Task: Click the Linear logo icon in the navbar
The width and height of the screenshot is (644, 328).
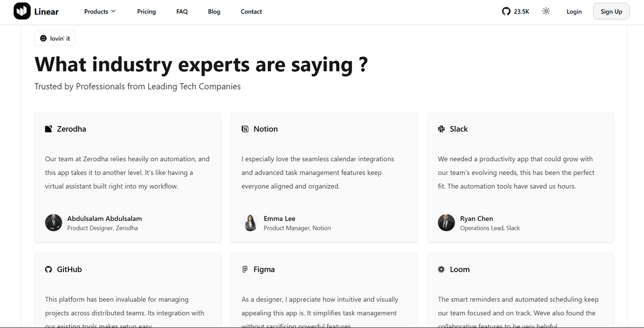Action: [x=21, y=11]
